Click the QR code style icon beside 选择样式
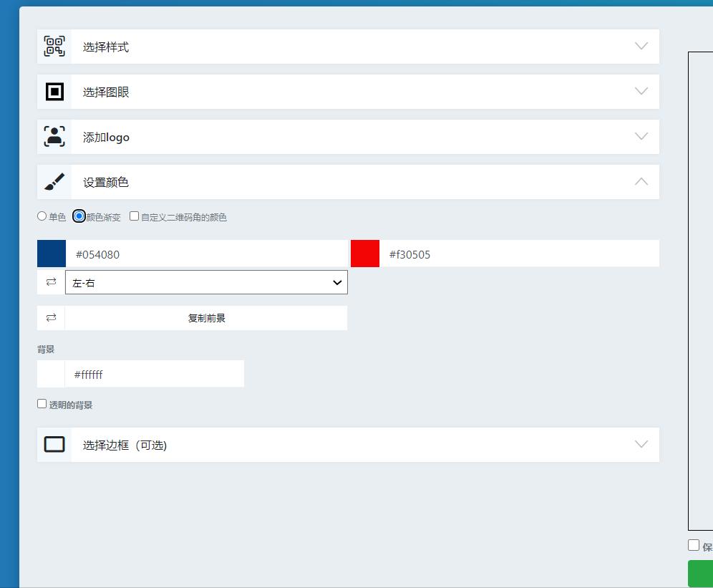 point(54,45)
